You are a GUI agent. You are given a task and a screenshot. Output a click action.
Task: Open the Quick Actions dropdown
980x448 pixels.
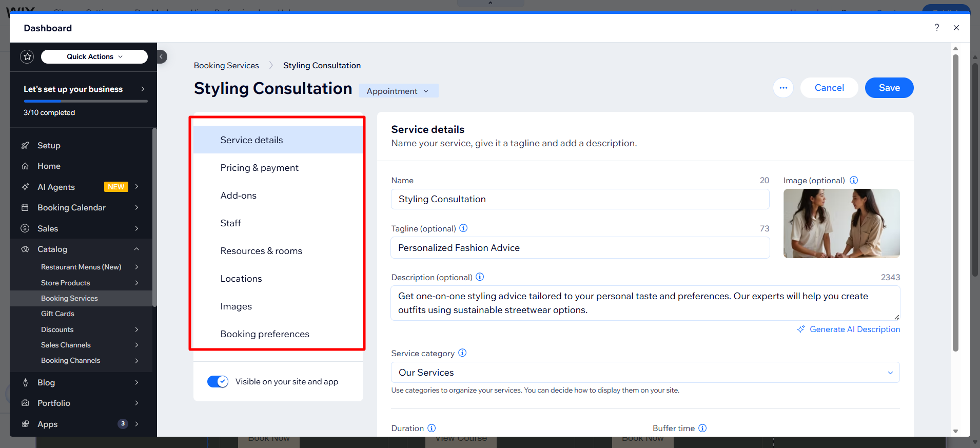(x=94, y=56)
